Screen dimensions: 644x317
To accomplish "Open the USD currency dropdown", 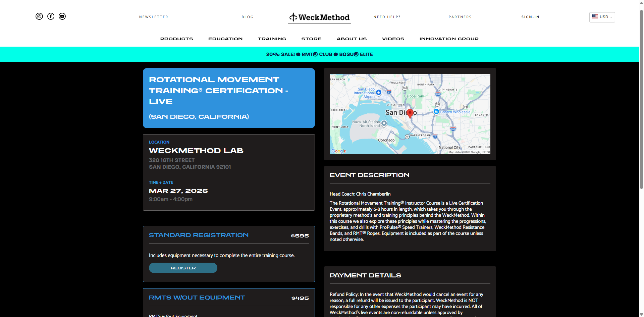I will click(x=602, y=17).
